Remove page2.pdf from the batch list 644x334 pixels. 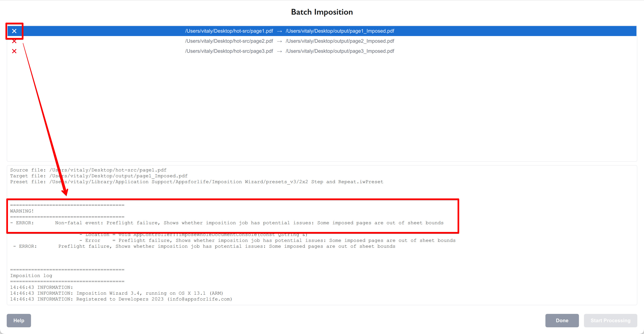pyautogui.click(x=14, y=41)
